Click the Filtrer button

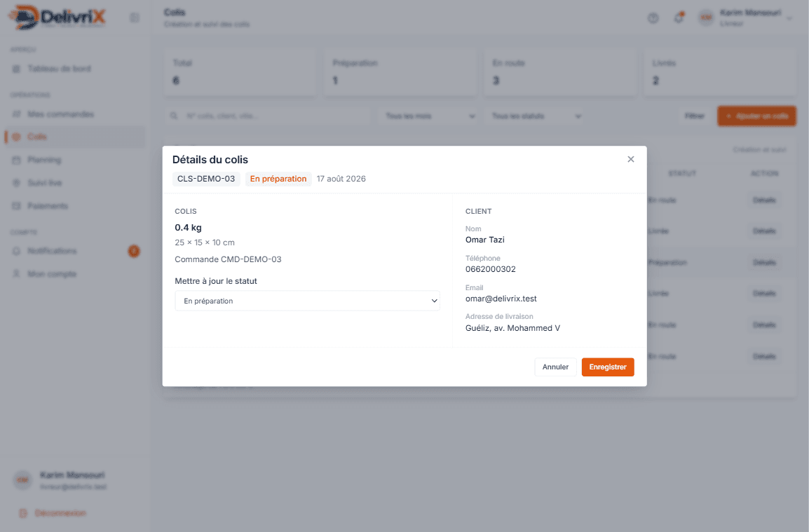(695, 116)
